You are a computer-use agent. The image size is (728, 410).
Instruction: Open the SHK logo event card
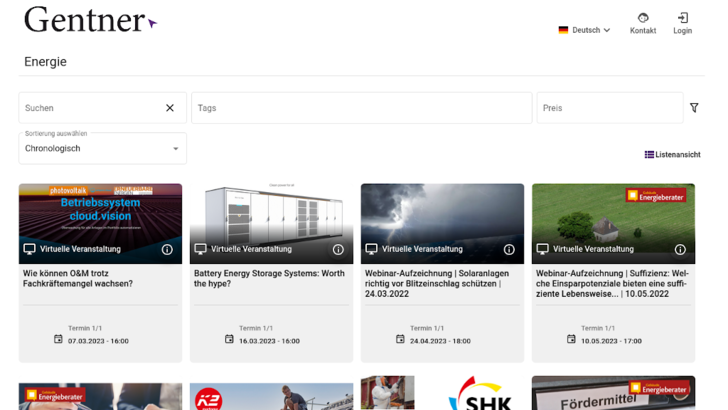point(480,394)
